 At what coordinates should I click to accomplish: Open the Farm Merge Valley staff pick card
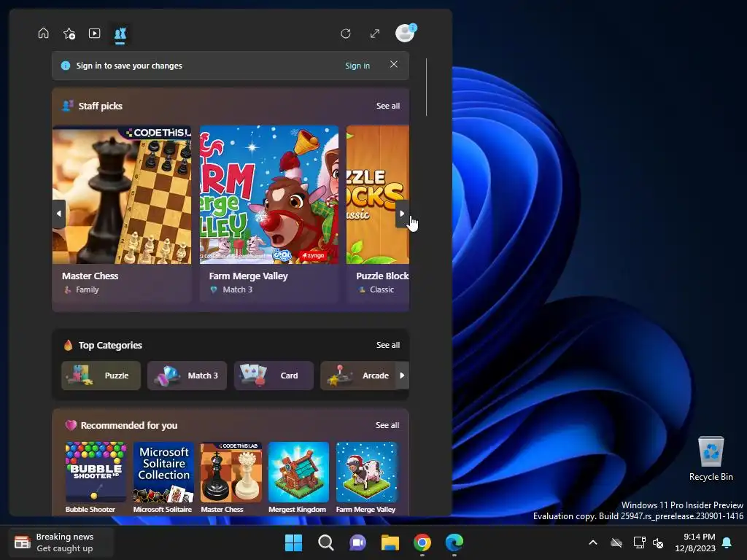coord(269,214)
